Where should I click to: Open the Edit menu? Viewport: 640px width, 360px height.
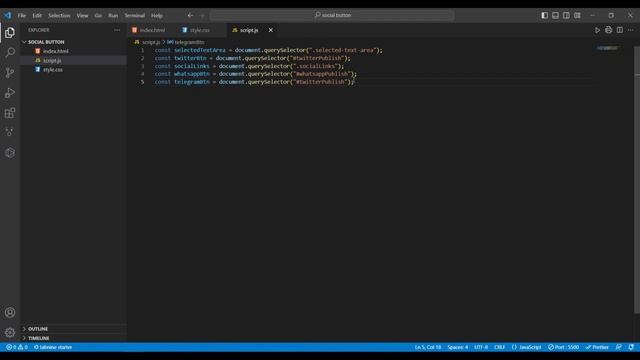coord(37,16)
